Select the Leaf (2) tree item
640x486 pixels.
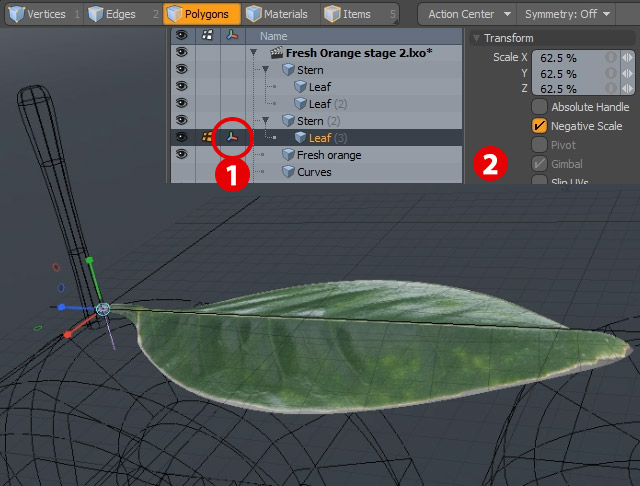328,104
